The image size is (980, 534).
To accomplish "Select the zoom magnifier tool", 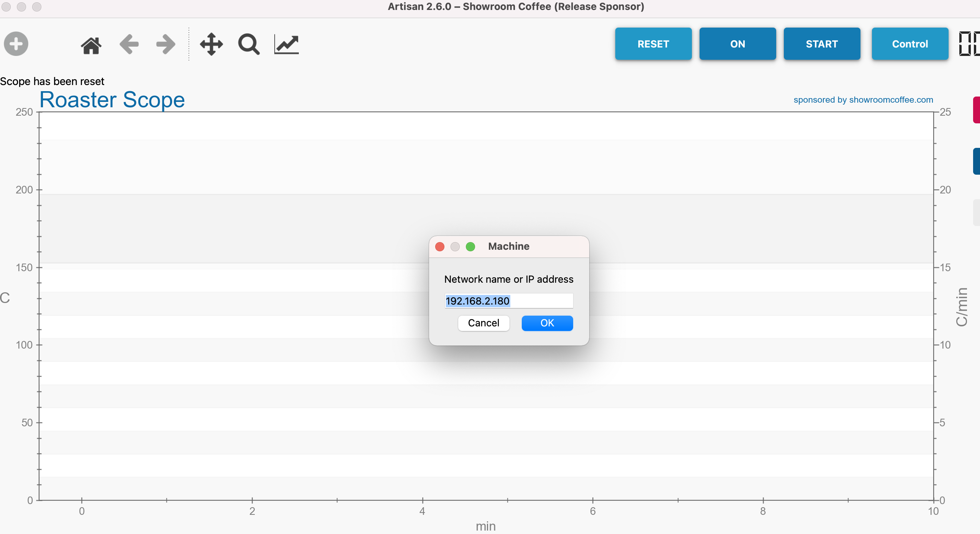I will [249, 44].
